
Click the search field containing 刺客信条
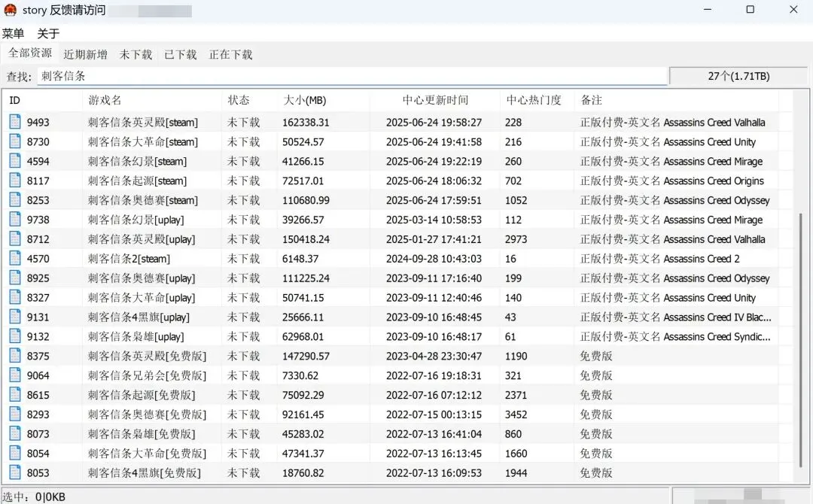pyautogui.click(x=352, y=76)
